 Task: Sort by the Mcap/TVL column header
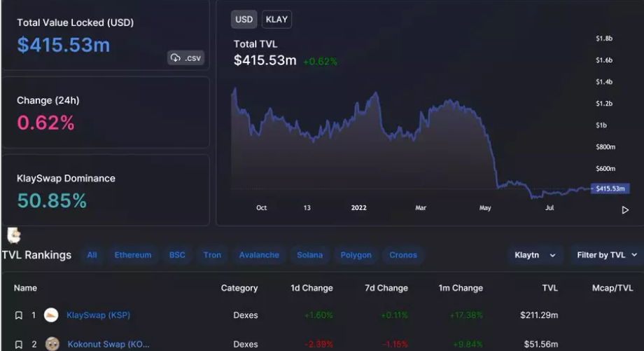click(x=612, y=288)
